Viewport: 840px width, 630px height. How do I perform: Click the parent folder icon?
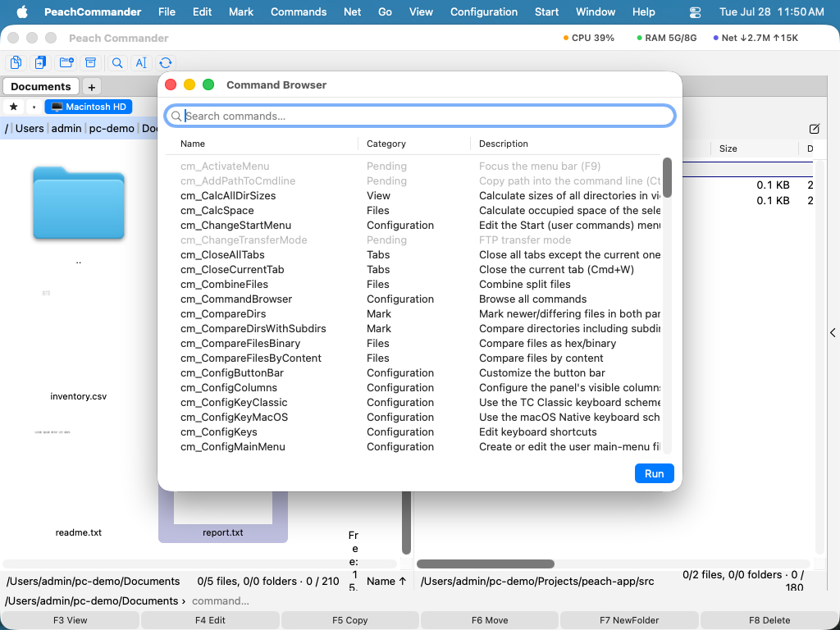(78, 203)
